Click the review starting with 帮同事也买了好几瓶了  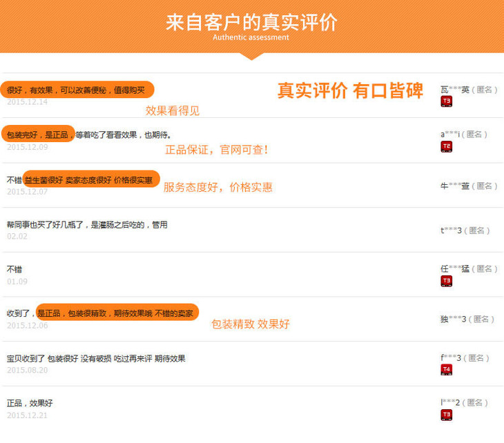tap(87, 225)
